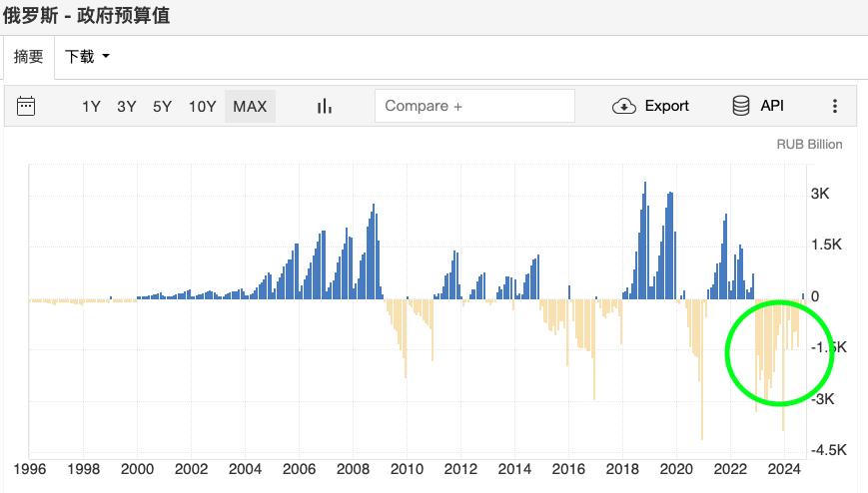
Task: Click the API database stack icon
Action: (741, 106)
